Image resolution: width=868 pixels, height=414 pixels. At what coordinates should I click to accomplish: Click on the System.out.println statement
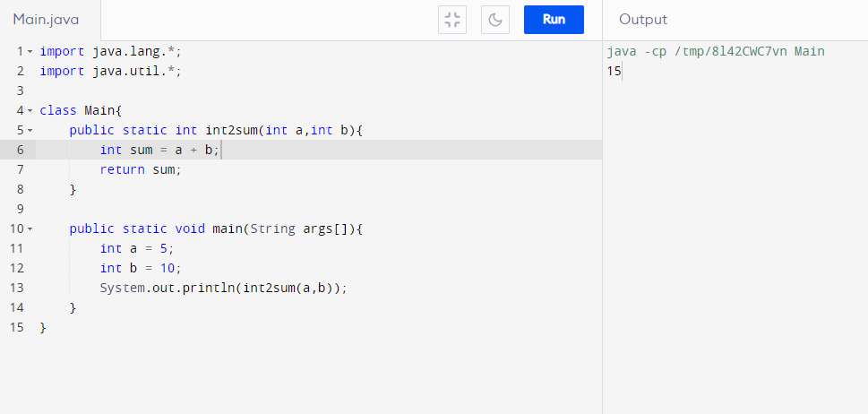pyautogui.click(x=222, y=288)
